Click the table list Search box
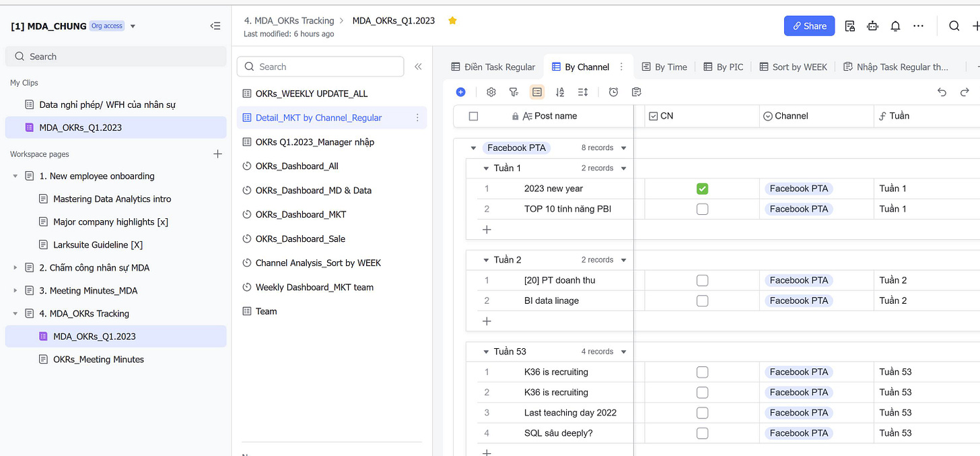980x456 pixels. pos(320,67)
